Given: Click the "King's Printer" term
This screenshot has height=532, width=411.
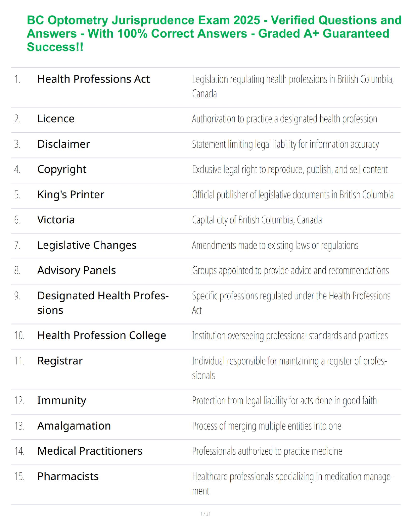Looking at the screenshot, I should (x=71, y=195).
